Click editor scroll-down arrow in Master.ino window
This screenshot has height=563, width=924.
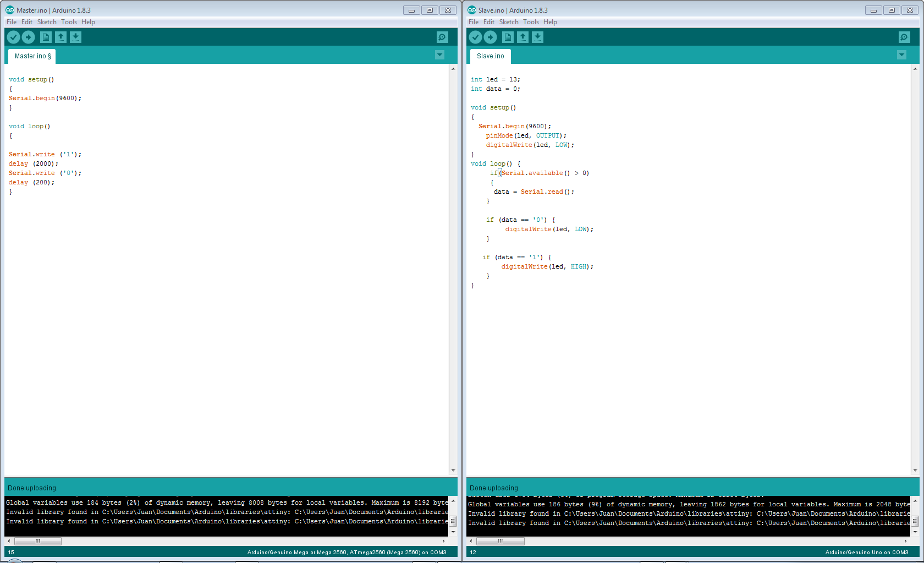(x=453, y=471)
